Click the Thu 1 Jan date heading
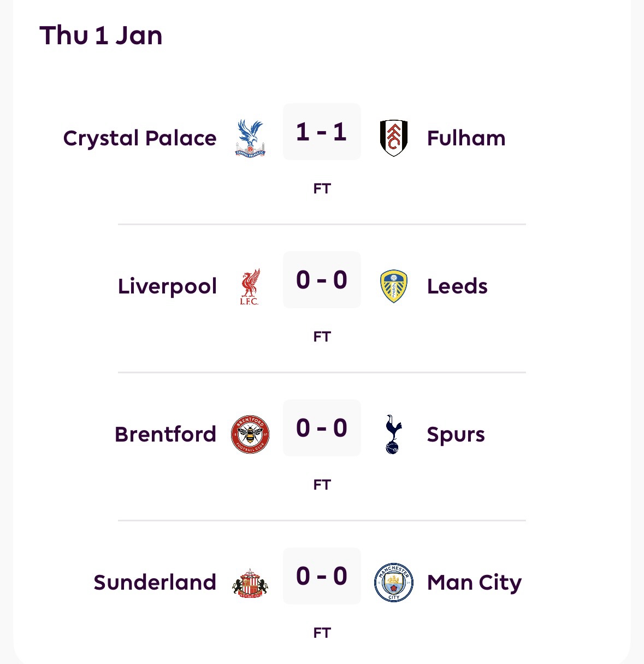This screenshot has height=664, width=644. [101, 36]
